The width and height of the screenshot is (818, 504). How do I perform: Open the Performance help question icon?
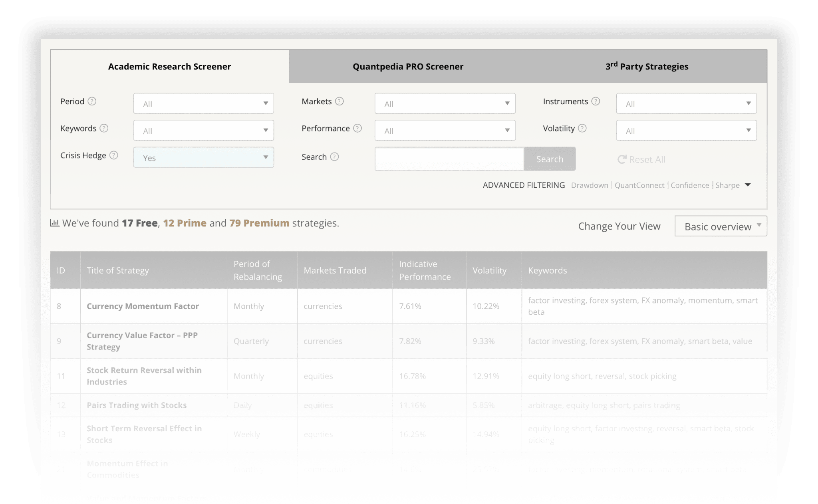tap(357, 128)
